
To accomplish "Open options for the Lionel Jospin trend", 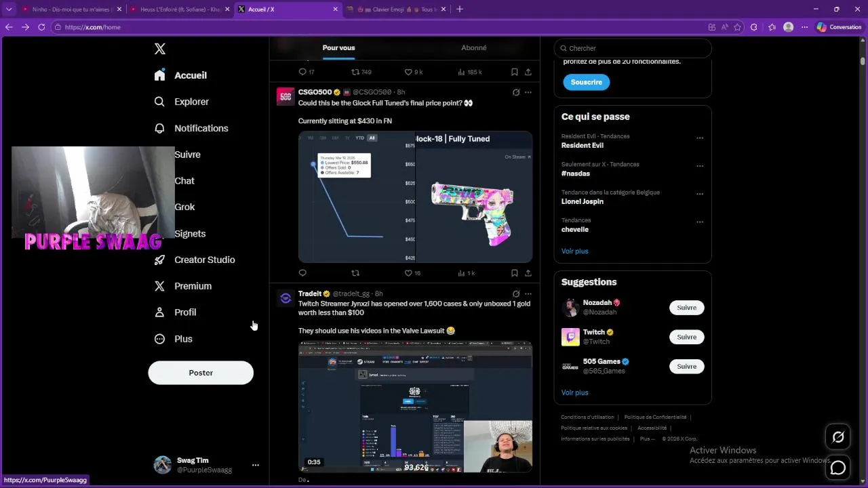I will [700, 194].
